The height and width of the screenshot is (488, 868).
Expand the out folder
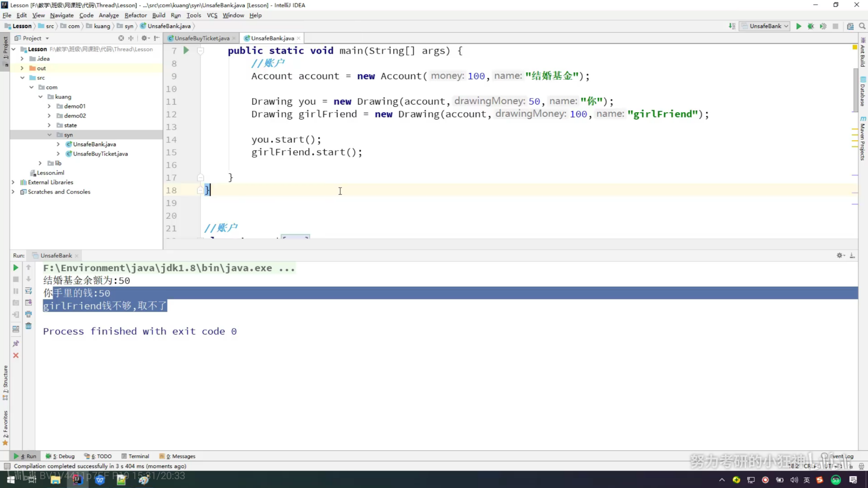coord(22,68)
